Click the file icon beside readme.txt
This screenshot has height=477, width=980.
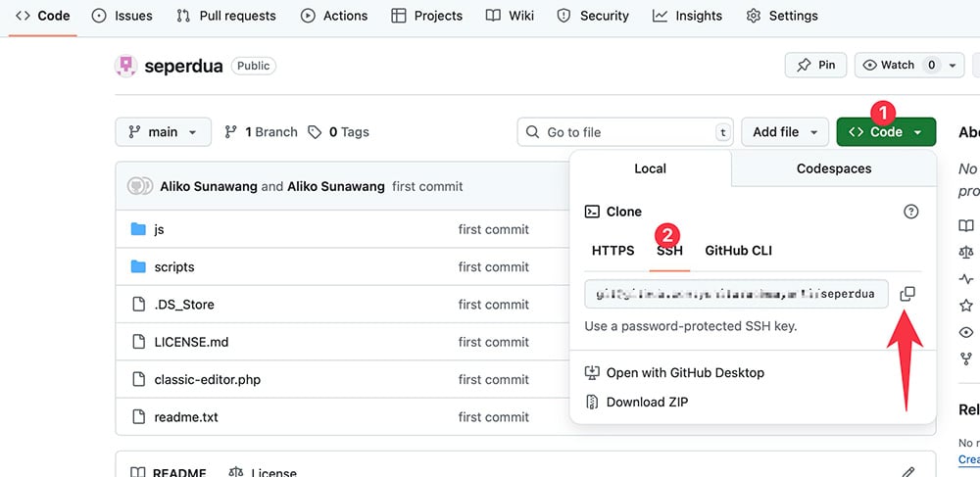138,416
